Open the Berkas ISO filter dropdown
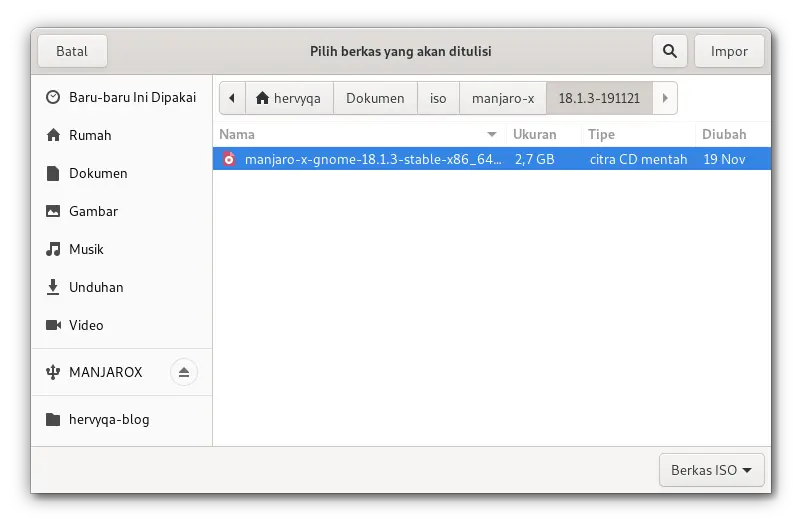The height and width of the screenshot is (531, 806). tap(711, 470)
